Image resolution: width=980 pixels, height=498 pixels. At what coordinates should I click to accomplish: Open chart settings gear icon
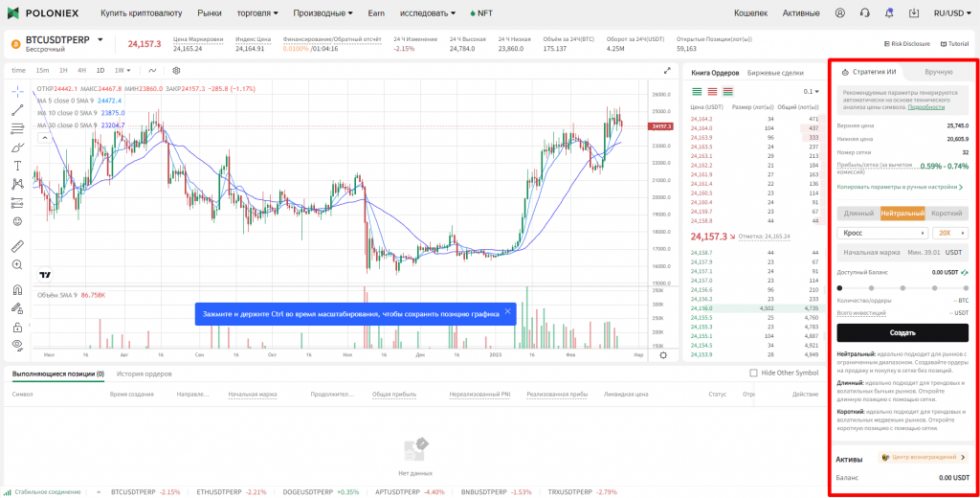176,70
